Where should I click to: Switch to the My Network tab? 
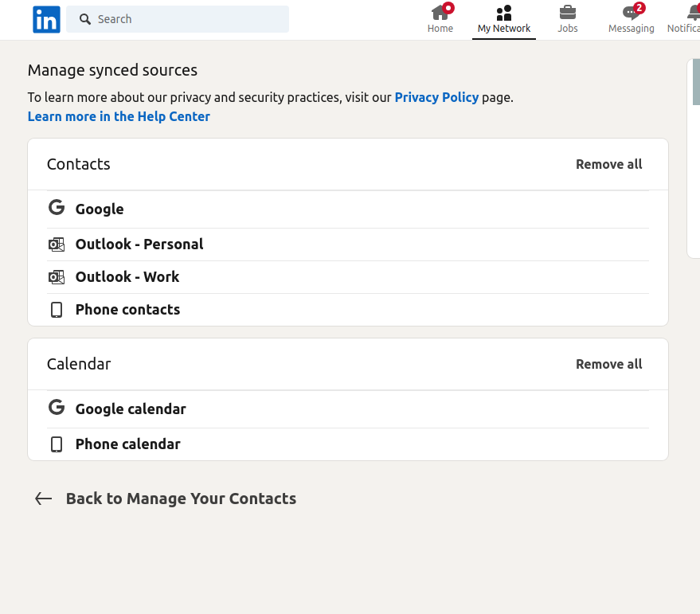503,20
